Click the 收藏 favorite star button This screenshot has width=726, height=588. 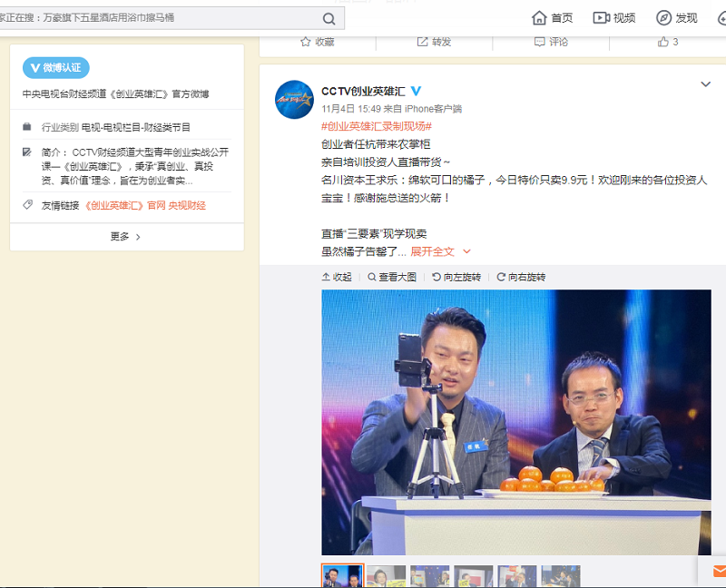point(318,42)
